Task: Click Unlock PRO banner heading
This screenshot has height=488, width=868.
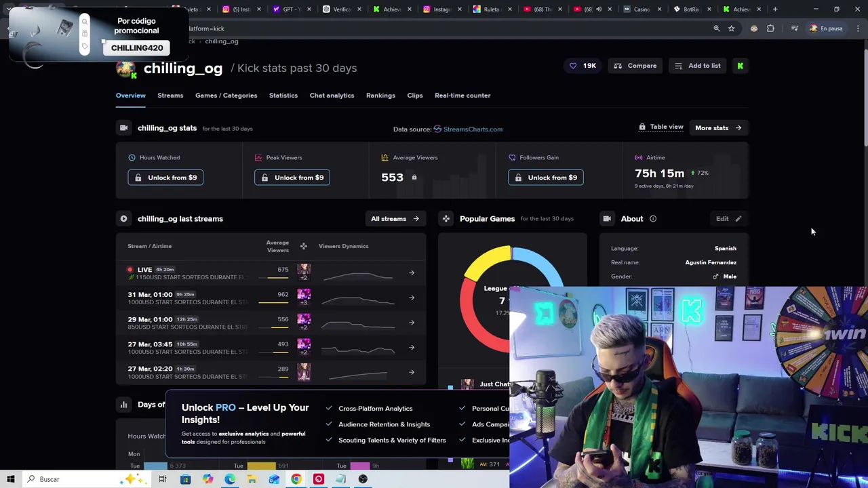Action: pyautogui.click(x=245, y=413)
